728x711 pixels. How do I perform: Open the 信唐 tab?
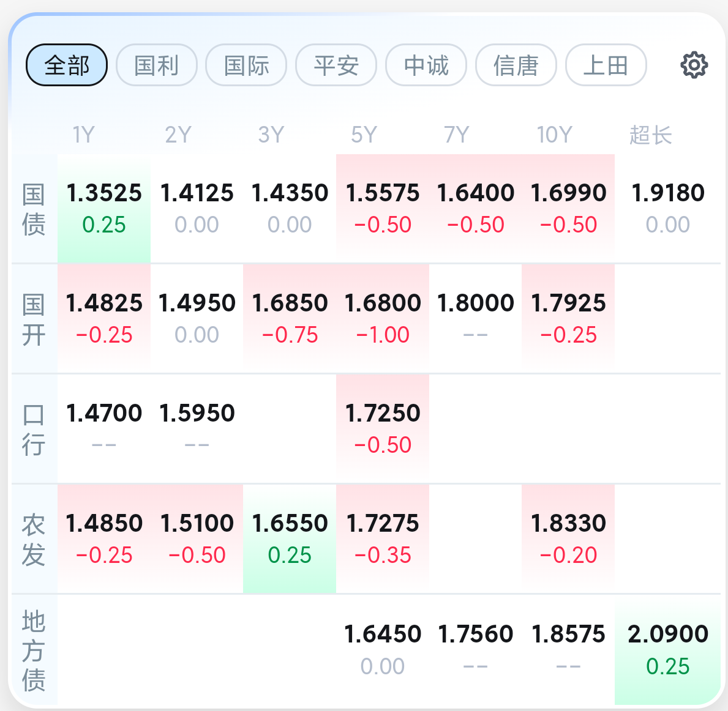coord(516,65)
